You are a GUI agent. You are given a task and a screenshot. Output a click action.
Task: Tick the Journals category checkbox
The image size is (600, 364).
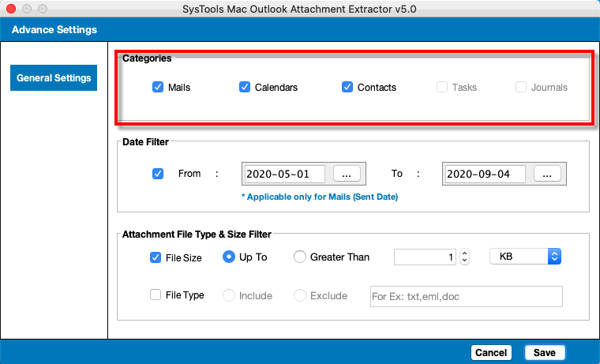pos(521,88)
